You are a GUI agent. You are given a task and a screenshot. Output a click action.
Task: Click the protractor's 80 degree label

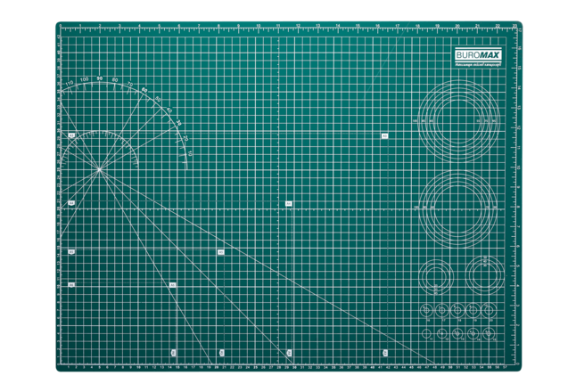point(115,80)
